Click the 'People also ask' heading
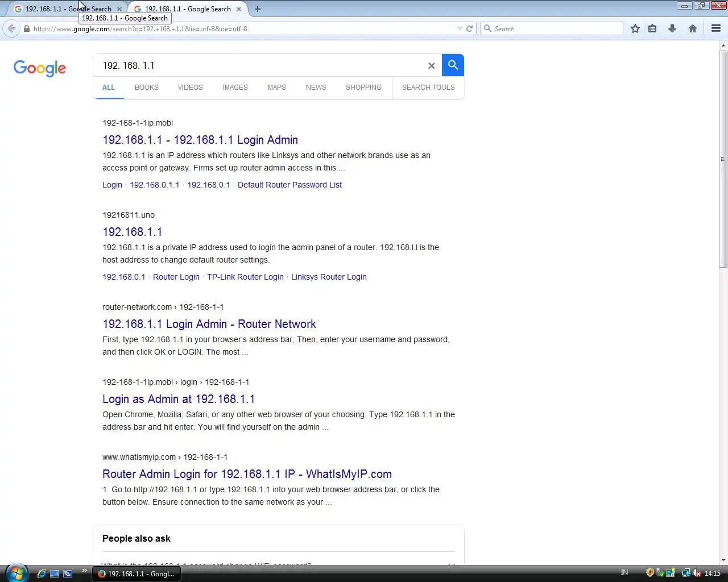The height and width of the screenshot is (582, 728). (x=136, y=538)
